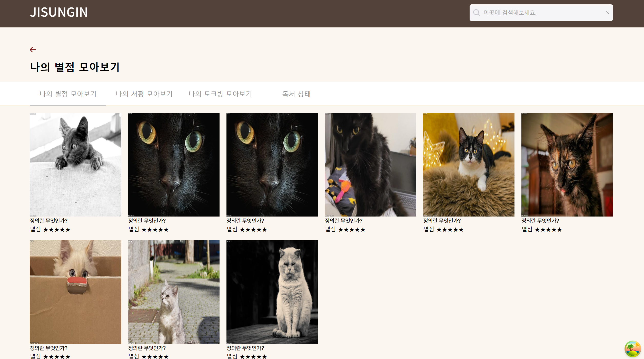Open the cat on cobblestone street thumbnail
The height and width of the screenshot is (359, 644).
tap(174, 292)
